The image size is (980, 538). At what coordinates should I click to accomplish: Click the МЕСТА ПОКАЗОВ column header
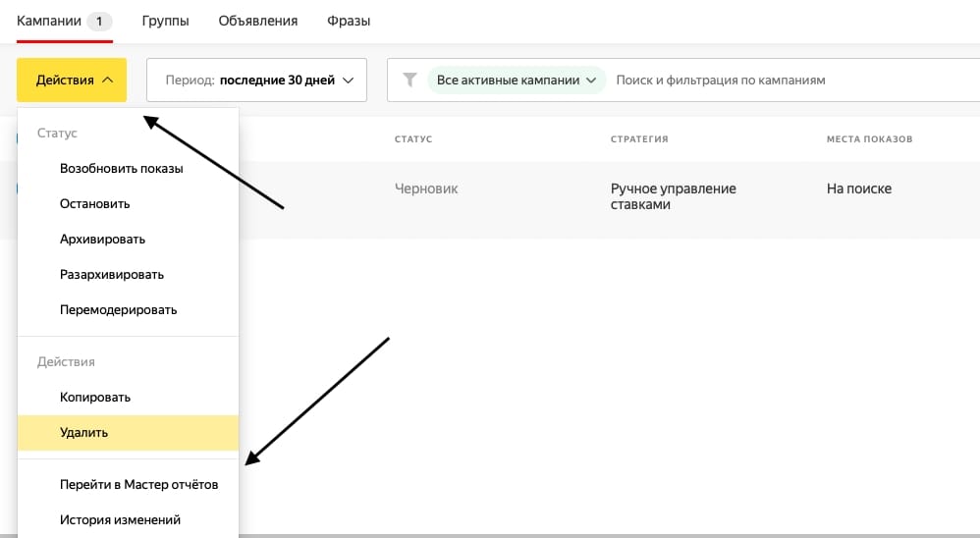pyautogui.click(x=869, y=138)
